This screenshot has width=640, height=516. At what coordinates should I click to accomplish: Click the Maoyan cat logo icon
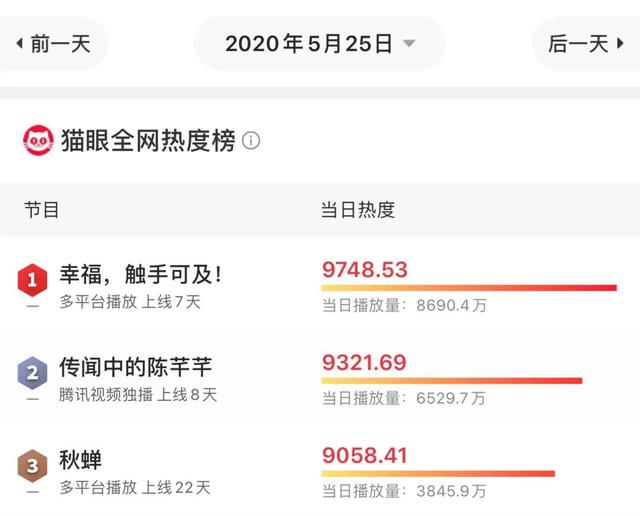[38, 140]
